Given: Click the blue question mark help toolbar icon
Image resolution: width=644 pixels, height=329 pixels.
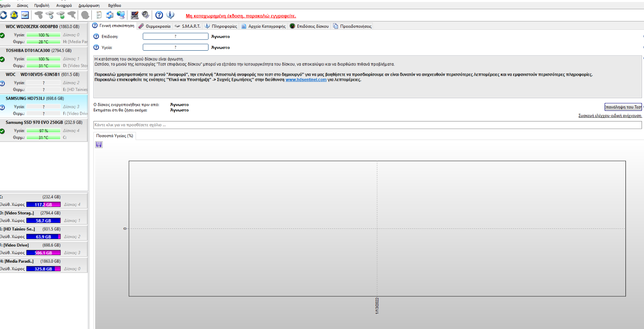Looking at the screenshot, I should (159, 15).
